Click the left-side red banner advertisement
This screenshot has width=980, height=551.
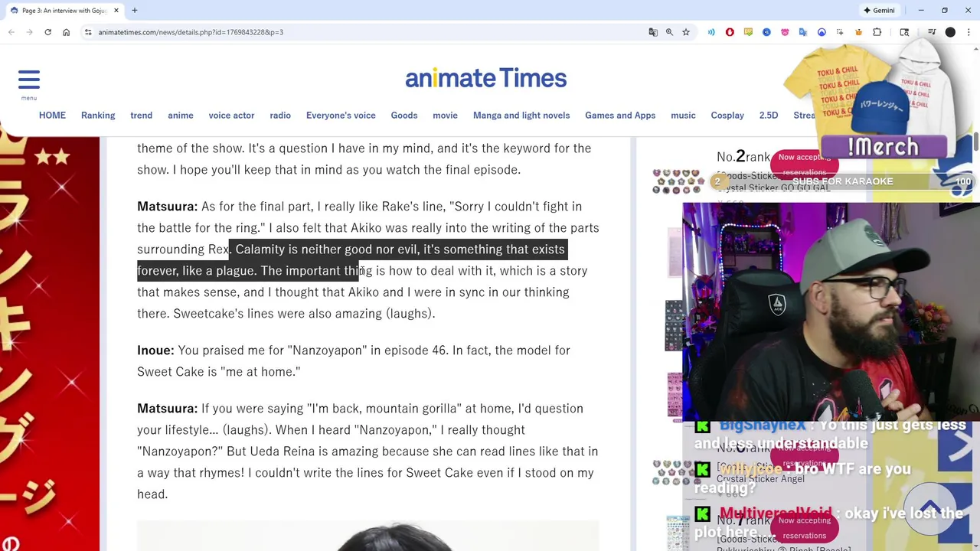(50, 344)
